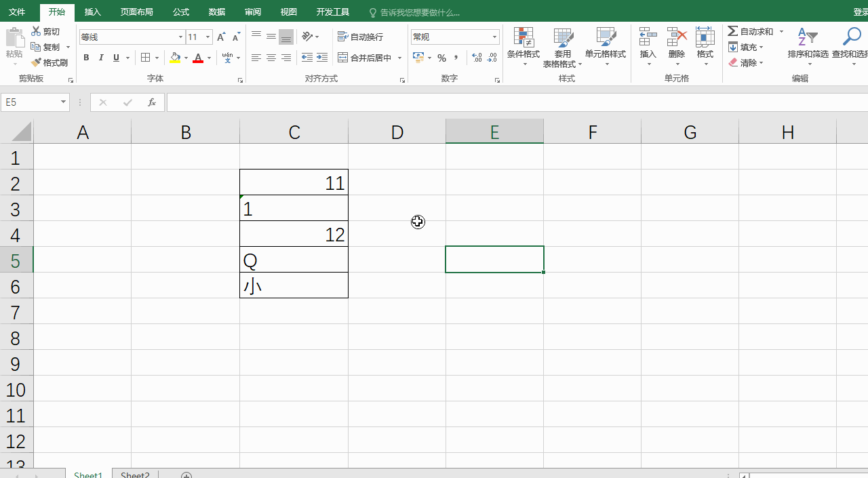Image resolution: width=868 pixels, height=478 pixels.
Task: Click the phonetic guide (wén 文) icon
Action: (x=227, y=58)
